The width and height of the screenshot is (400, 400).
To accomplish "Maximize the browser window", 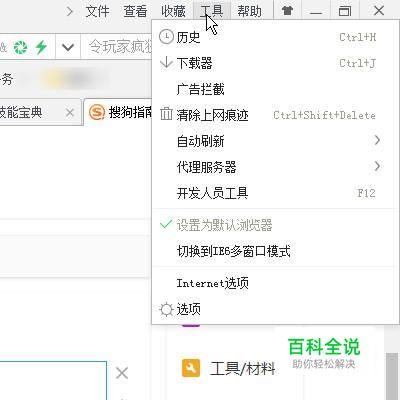I will (x=345, y=11).
